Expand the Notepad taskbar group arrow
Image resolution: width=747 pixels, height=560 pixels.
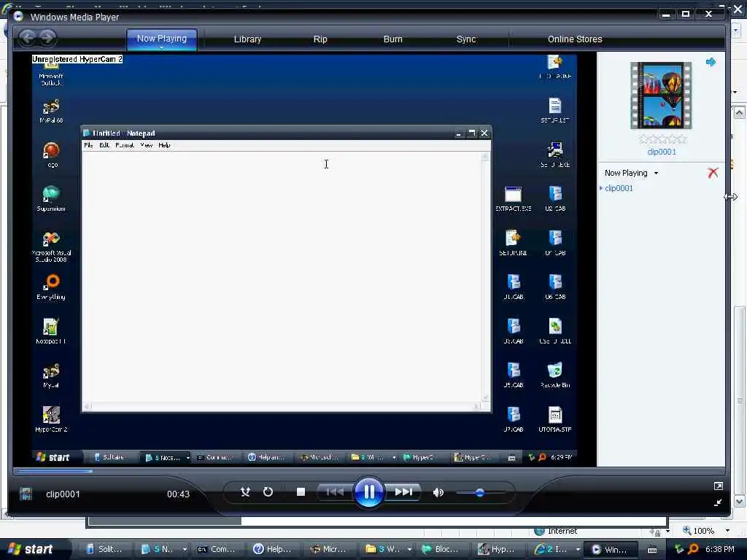[185, 550]
